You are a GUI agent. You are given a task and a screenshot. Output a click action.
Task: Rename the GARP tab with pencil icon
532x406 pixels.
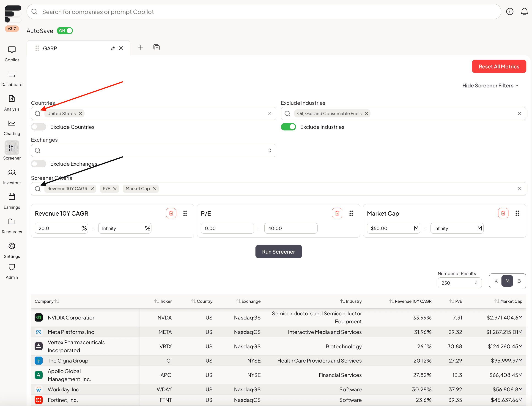coord(113,48)
